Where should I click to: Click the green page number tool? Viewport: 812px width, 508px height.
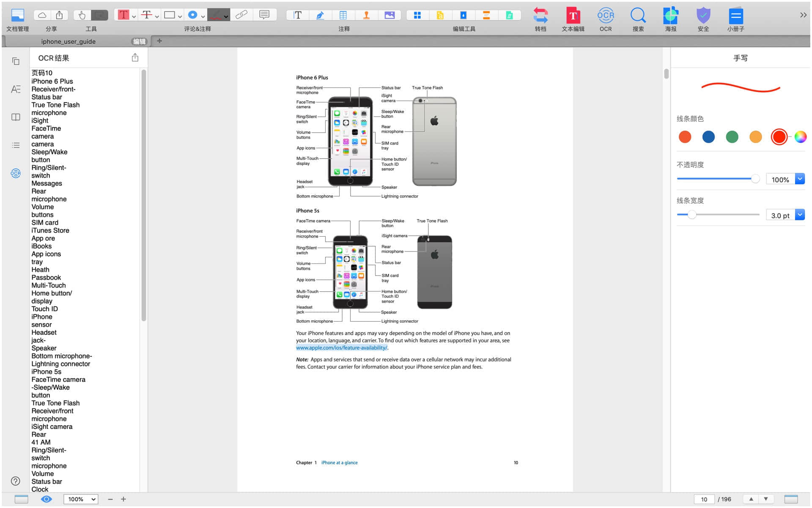(510, 15)
